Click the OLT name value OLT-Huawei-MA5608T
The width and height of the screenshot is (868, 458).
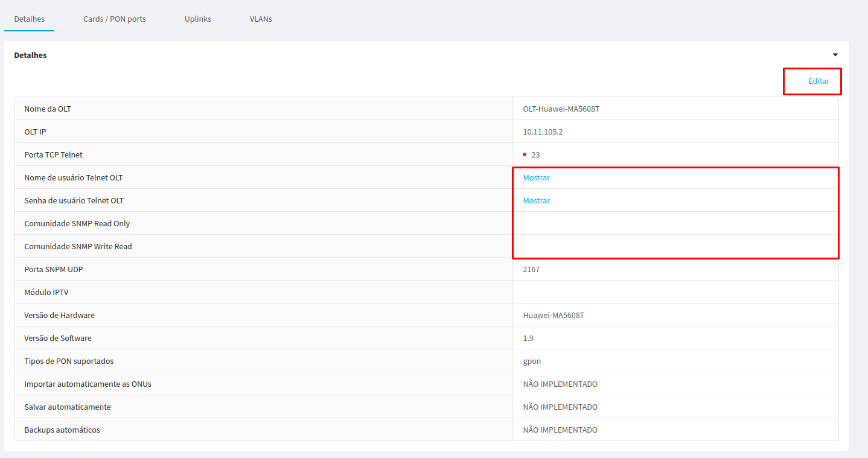pos(561,109)
